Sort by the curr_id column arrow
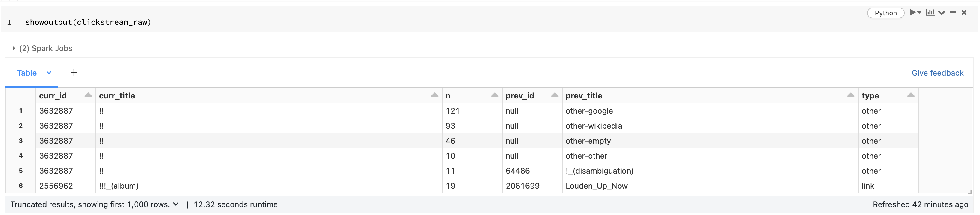Image resolution: width=980 pixels, height=215 pixels. click(x=88, y=95)
